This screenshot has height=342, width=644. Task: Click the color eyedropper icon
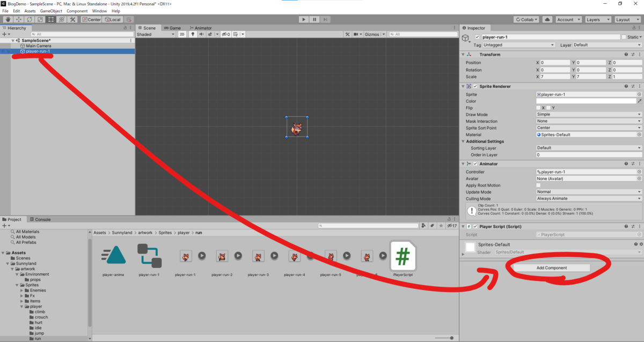(x=639, y=101)
